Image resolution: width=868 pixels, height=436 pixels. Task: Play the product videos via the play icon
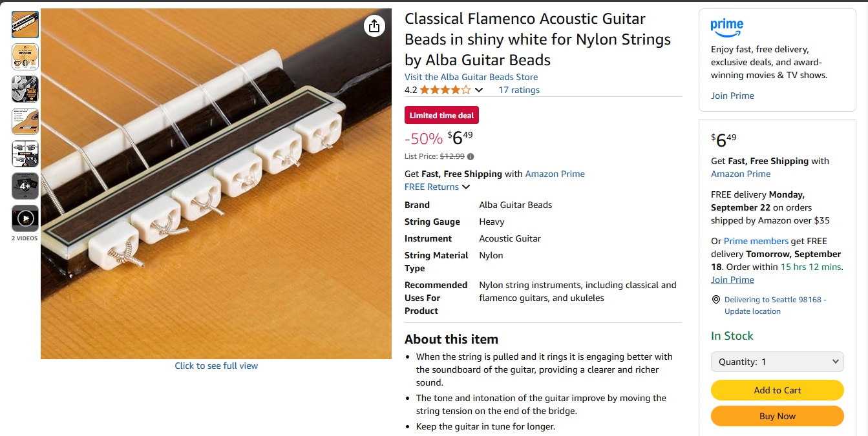(x=25, y=218)
